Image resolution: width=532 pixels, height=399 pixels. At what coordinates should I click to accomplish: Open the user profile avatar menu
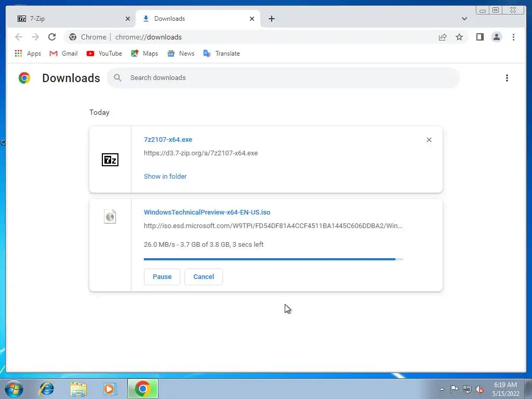496,37
